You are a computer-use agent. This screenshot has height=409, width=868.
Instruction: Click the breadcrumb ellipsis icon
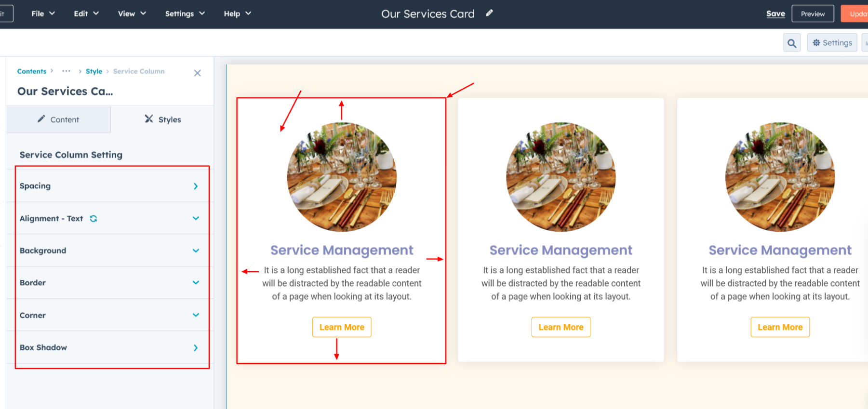pyautogui.click(x=66, y=71)
